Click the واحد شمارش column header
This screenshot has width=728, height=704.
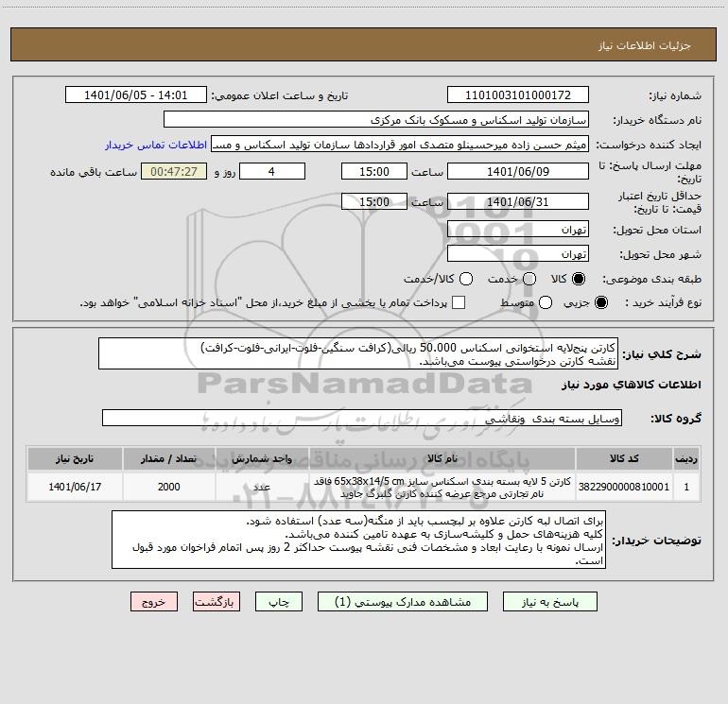(262, 458)
